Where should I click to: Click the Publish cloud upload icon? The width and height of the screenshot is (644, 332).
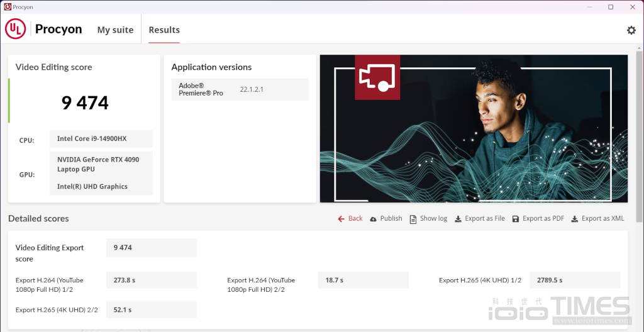tap(374, 219)
